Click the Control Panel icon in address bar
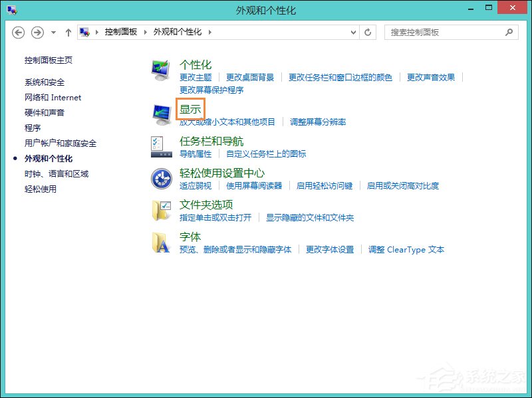Image resolution: width=532 pixels, height=398 pixels. [84, 32]
